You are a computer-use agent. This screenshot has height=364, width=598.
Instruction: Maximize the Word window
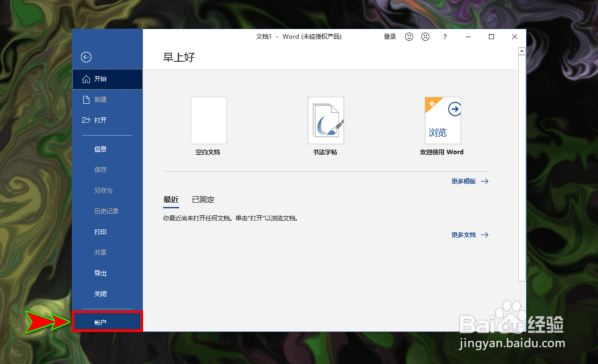click(x=491, y=36)
